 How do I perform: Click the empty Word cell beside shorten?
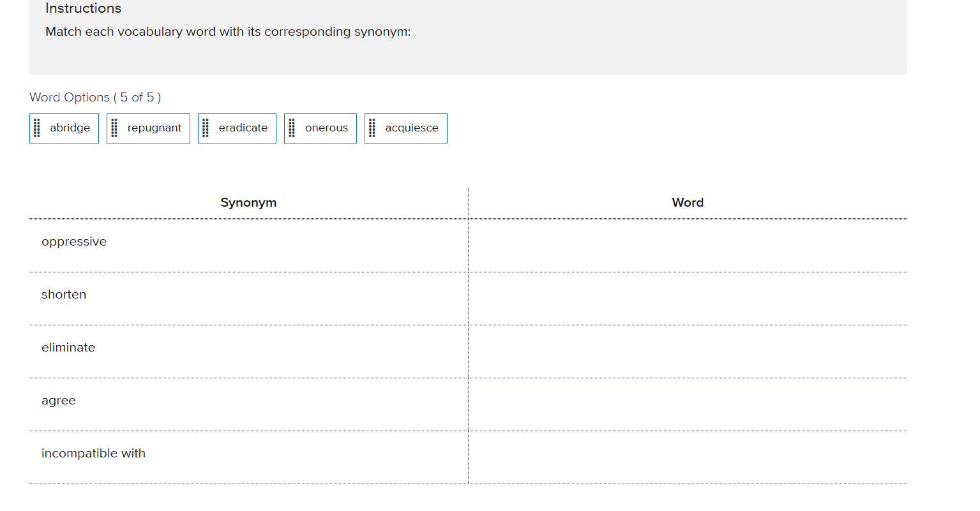(x=688, y=299)
